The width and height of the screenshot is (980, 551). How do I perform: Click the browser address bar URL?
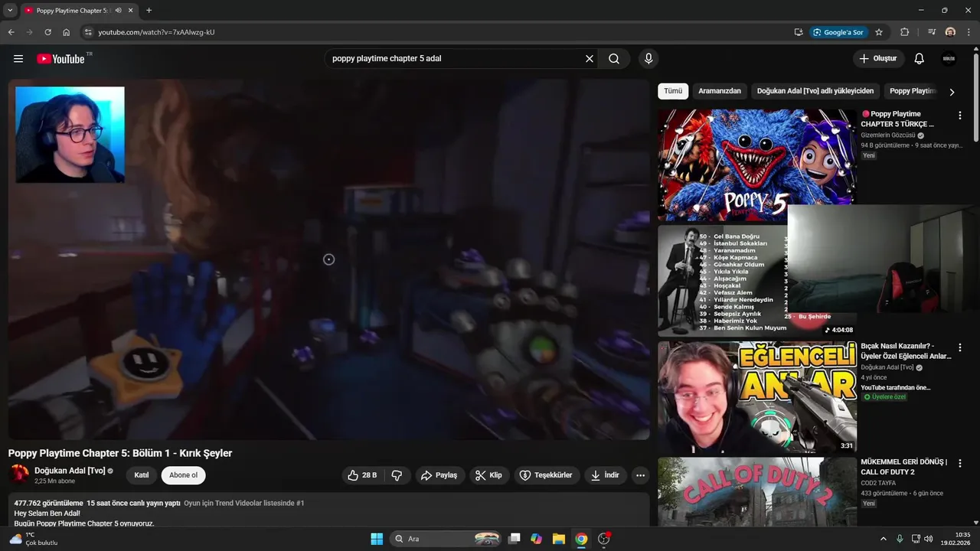coord(156,32)
